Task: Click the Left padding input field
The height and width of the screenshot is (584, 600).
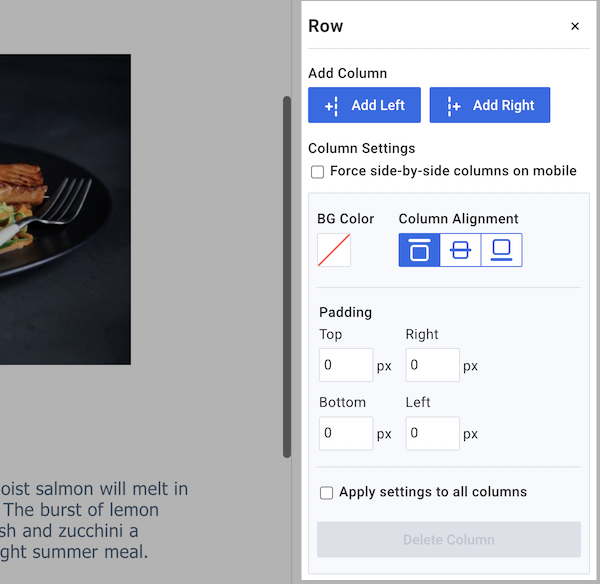Action: (x=432, y=433)
